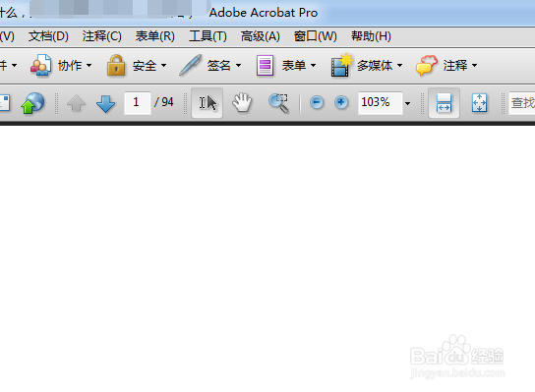Click the 签名 pen icon
Image resolution: width=535 pixels, height=392 pixels.
tap(191, 65)
